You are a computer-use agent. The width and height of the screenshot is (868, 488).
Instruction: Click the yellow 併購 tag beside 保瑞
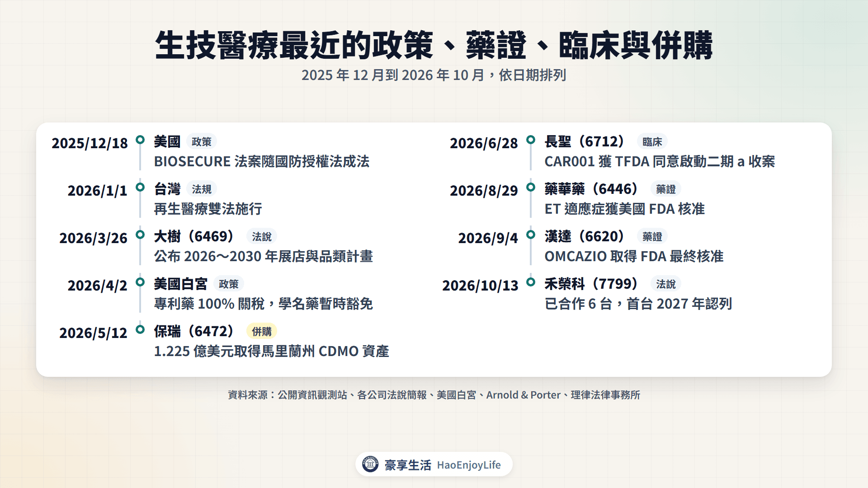[262, 332]
